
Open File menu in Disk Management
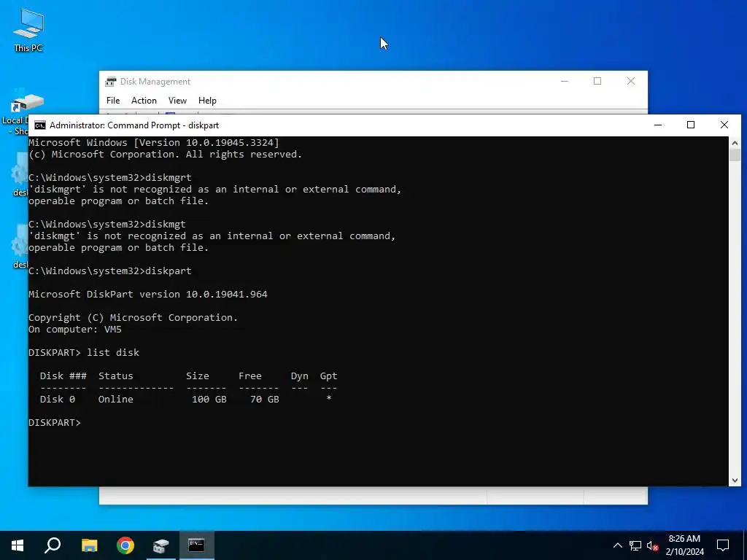[x=113, y=101]
